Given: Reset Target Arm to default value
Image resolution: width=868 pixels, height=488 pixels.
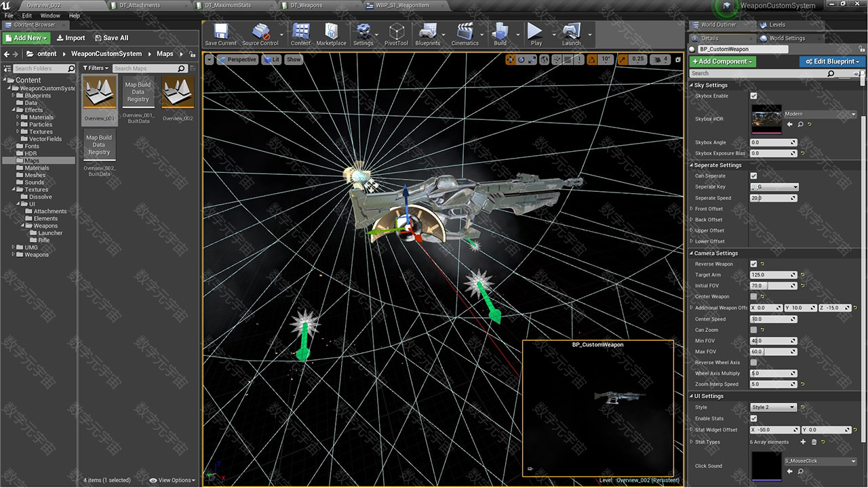Looking at the screenshot, I should tap(803, 274).
